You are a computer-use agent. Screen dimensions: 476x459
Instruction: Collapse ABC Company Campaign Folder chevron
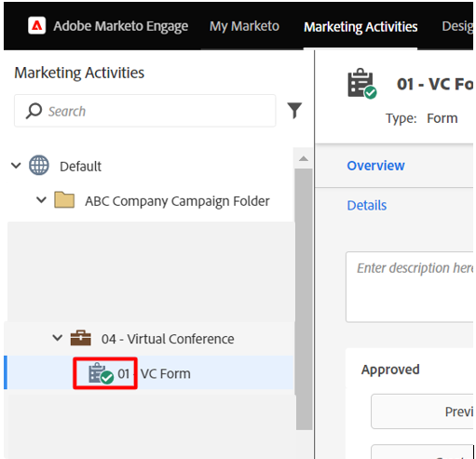41,199
